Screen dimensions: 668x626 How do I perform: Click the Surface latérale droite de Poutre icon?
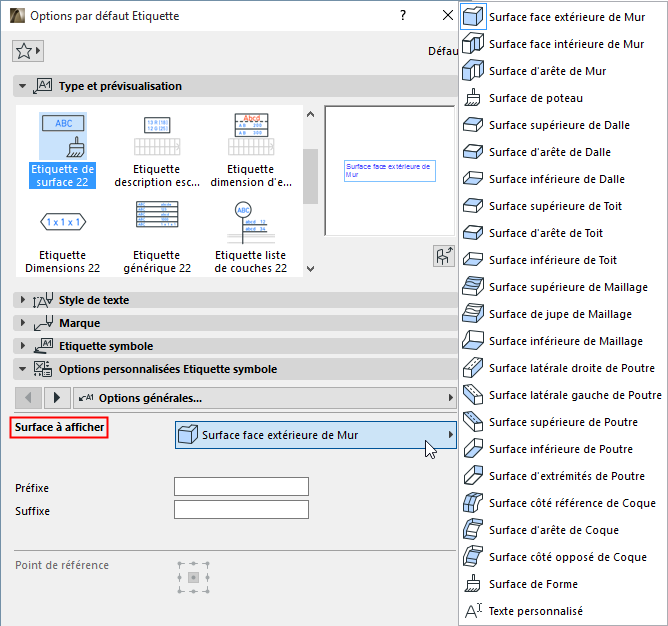(472, 368)
